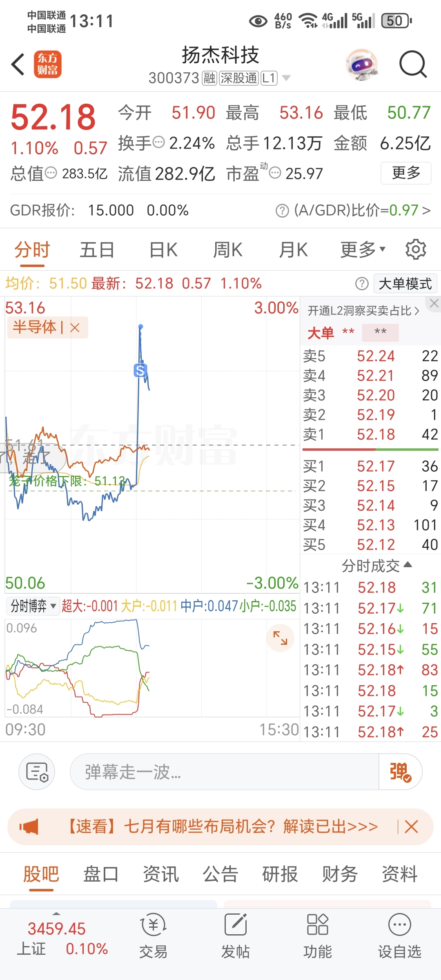Toggle the 弹 danmaku button
Screen dimensions: 441x980
coord(400,772)
